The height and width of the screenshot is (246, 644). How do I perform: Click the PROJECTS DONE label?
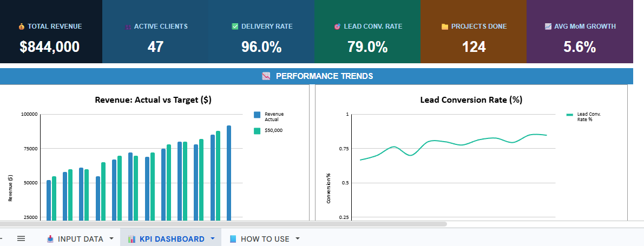[479, 26]
